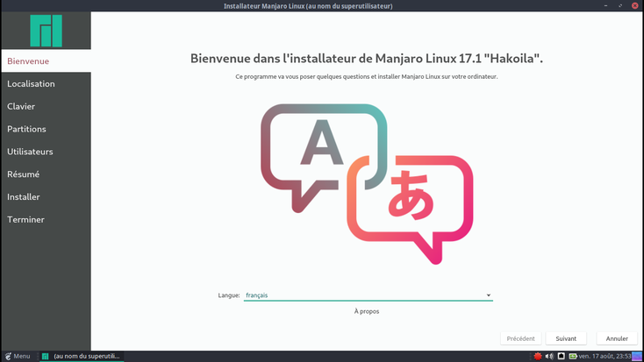Select the Utilisateurs step in the sidebar
Screen dimensions: 644x362
46,152
